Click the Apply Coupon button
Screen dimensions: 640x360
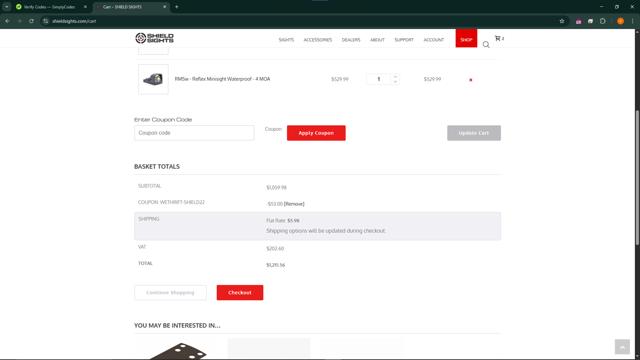pyautogui.click(x=316, y=133)
